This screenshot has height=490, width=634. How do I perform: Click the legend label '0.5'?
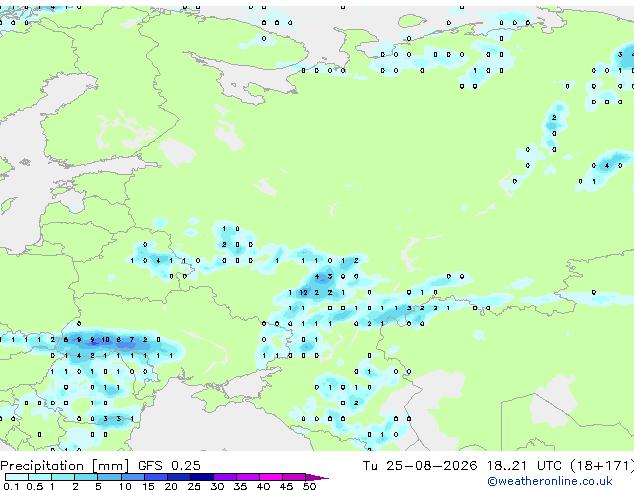click(35, 486)
